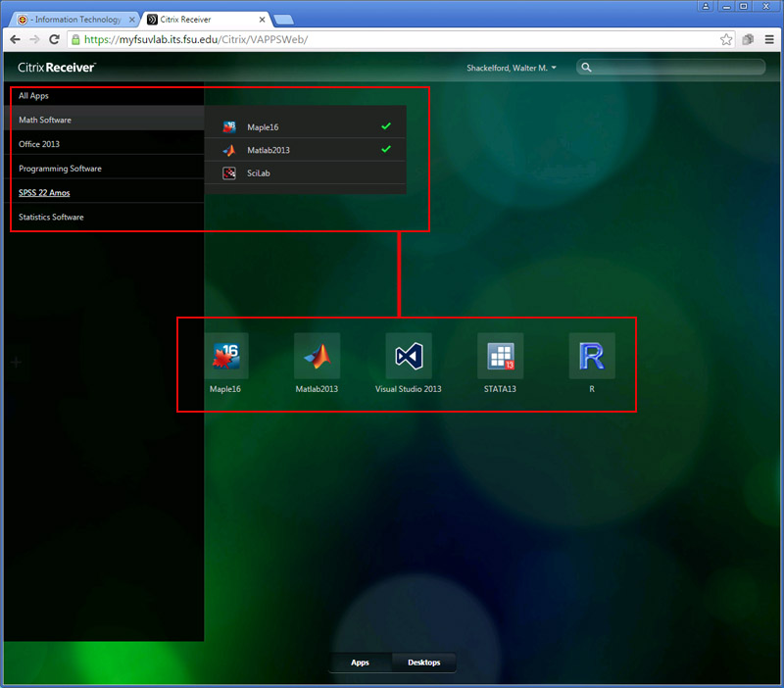Toggle the Matlab2013 green checkmark

click(x=386, y=149)
